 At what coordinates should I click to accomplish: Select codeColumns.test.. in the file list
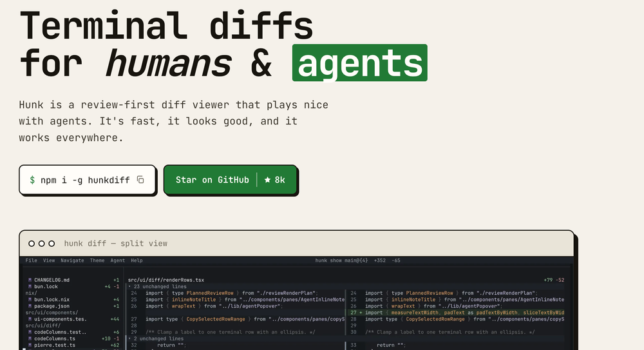coord(61,332)
